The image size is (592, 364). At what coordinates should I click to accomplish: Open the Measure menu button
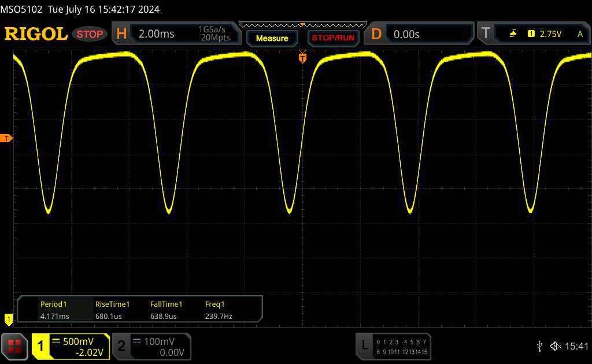click(272, 38)
